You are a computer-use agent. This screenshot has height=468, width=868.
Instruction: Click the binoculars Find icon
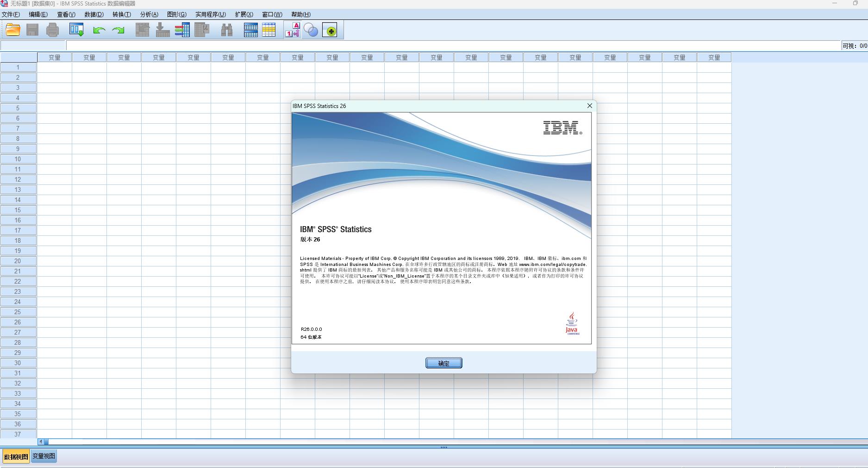tap(227, 31)
